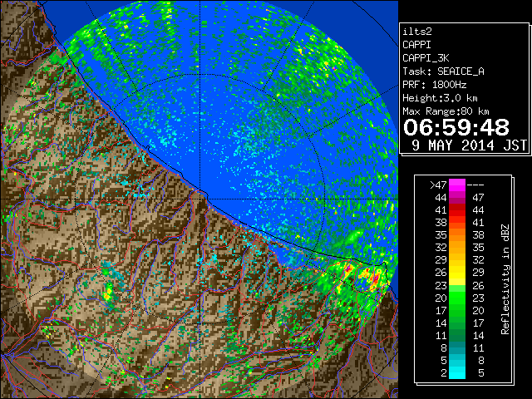Viewport: 532px width, 399px height.
Task: Click the 'CAPPI_3K' product label
Action: point(426,58)
